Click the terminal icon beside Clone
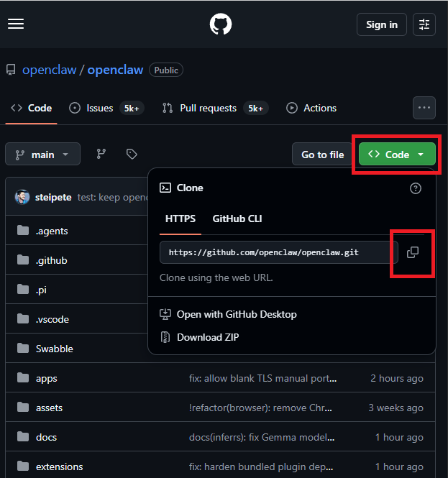Viewport: 448px width, 478px height. click(165, 188)
